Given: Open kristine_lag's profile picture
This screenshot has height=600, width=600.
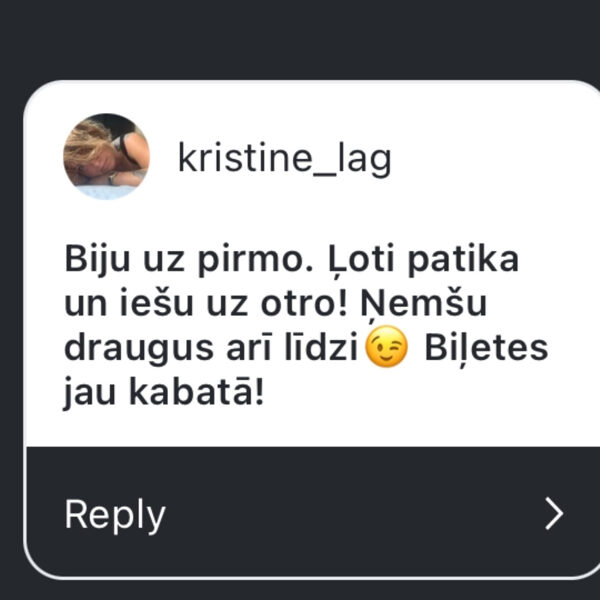Looking at the screenshot, I should [106, 157].
